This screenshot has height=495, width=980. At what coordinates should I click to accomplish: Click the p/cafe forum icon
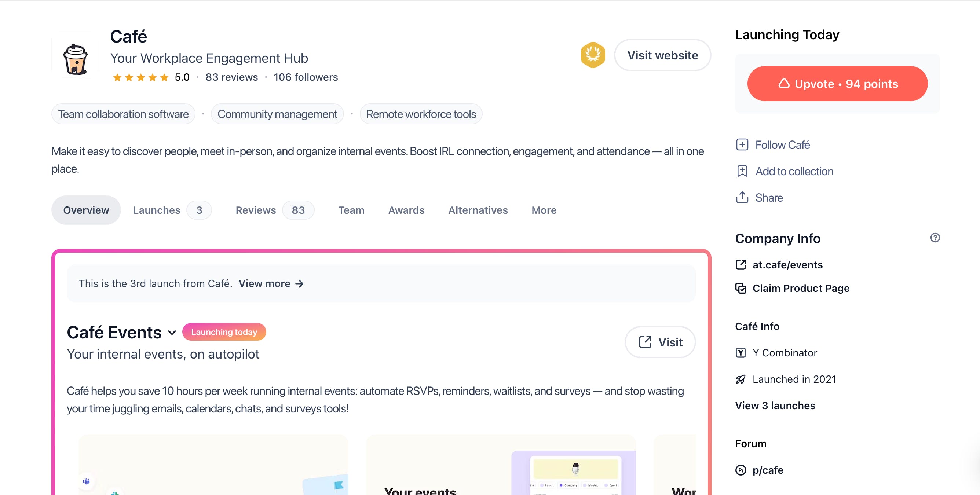(741, 470)
